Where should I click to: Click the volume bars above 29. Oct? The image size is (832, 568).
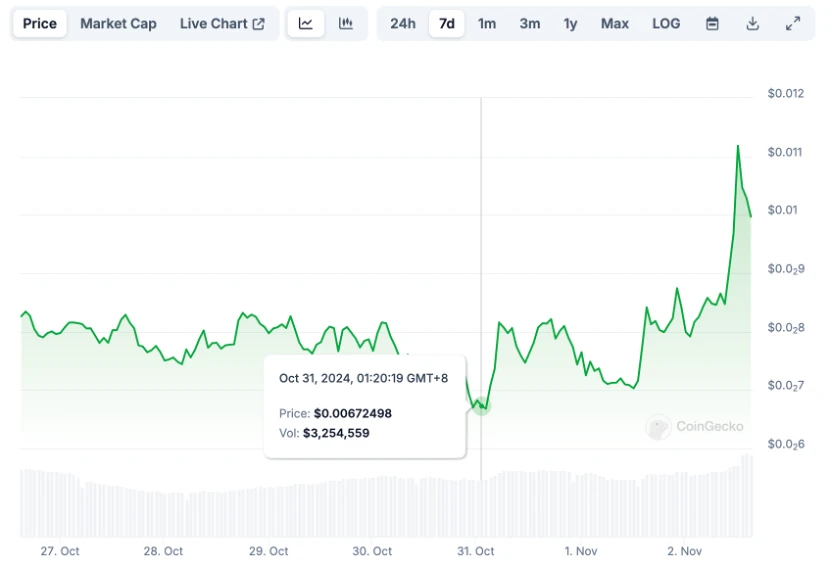pyautogui.click(x=268, y=512)
